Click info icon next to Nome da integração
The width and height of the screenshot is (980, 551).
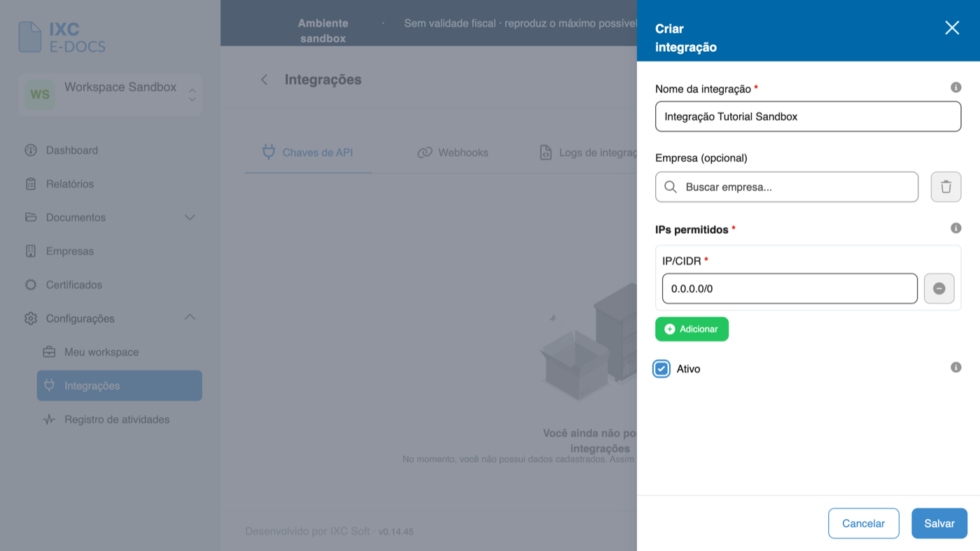click(x=955, y=88)
